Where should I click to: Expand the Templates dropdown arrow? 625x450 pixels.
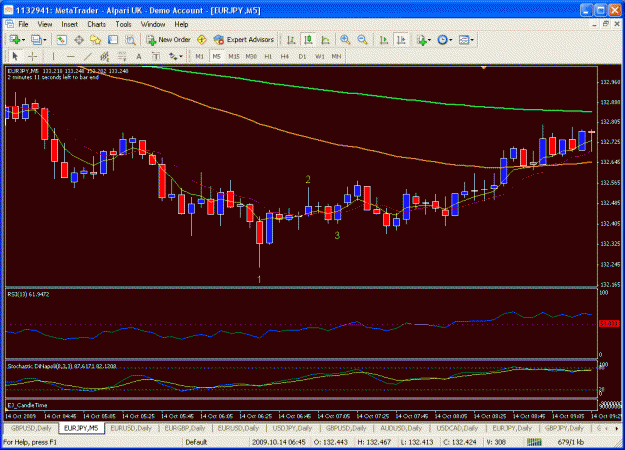tap(472, 39)
